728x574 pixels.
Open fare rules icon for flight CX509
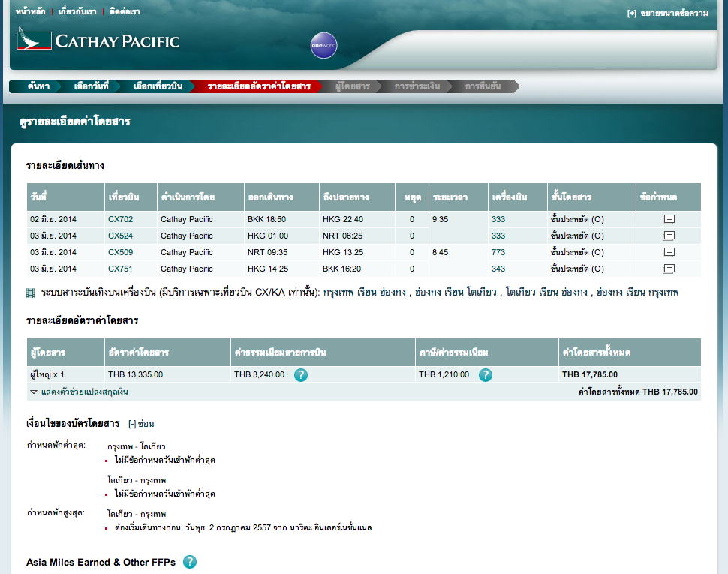click(669, 252)
